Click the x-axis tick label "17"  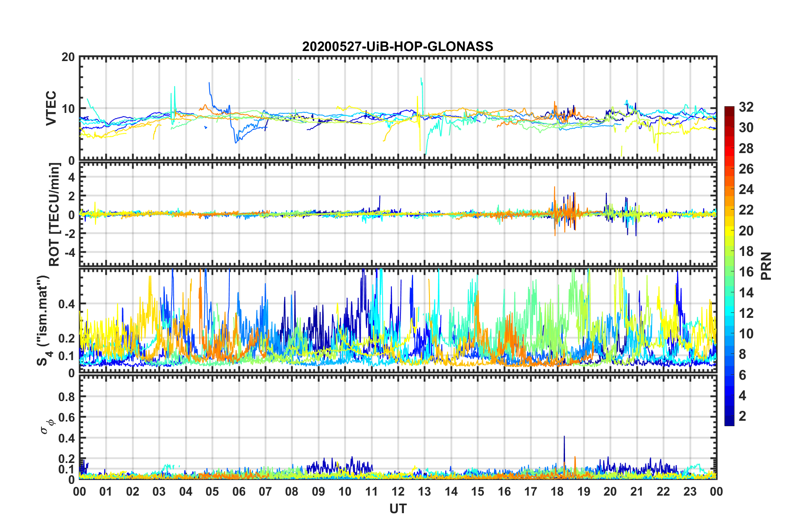[531, 491]
